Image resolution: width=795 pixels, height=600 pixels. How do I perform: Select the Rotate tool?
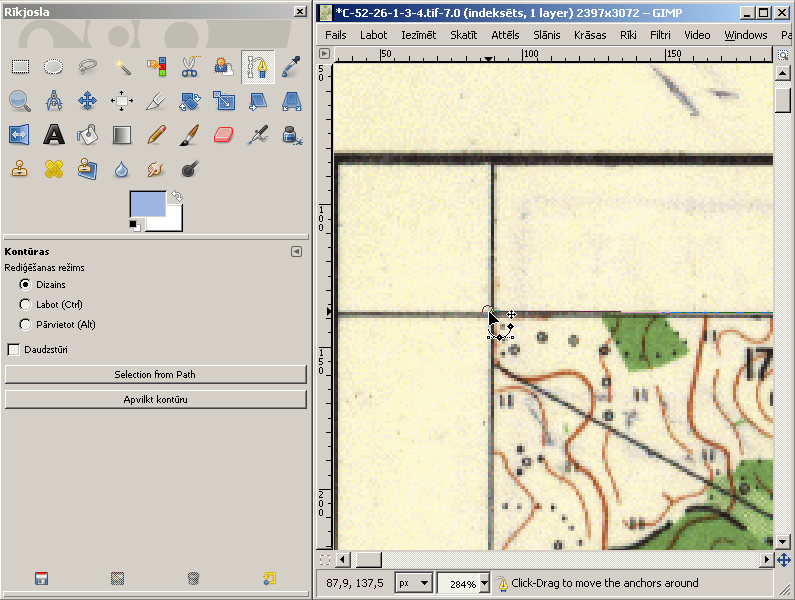[190, 100]
